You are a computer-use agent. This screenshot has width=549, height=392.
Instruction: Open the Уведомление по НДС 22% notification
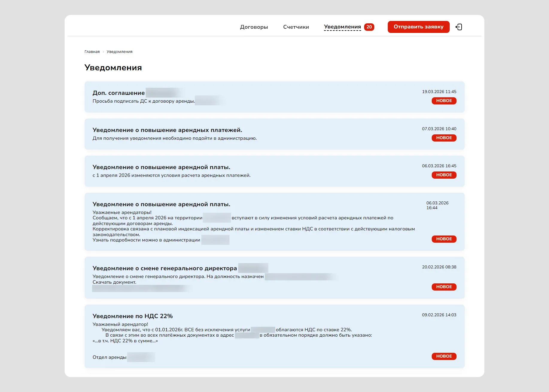click(x=133, y=316)
